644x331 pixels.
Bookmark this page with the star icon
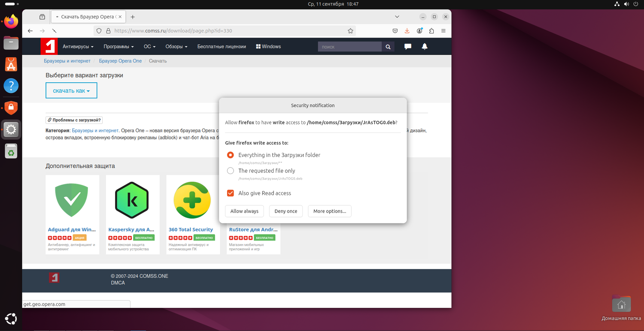tap(350, 31)
